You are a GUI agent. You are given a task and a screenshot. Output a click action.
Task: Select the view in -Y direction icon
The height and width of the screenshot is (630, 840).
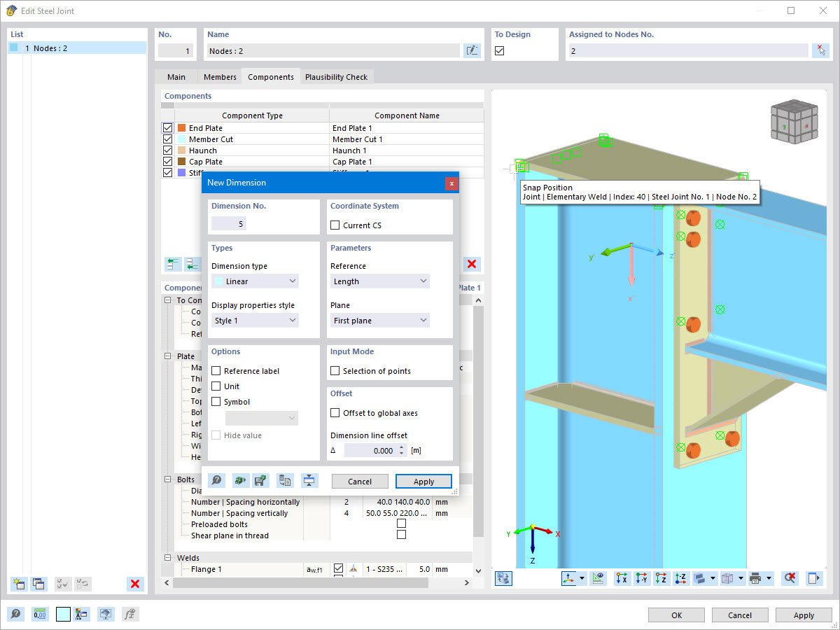[x=642, y=578]
